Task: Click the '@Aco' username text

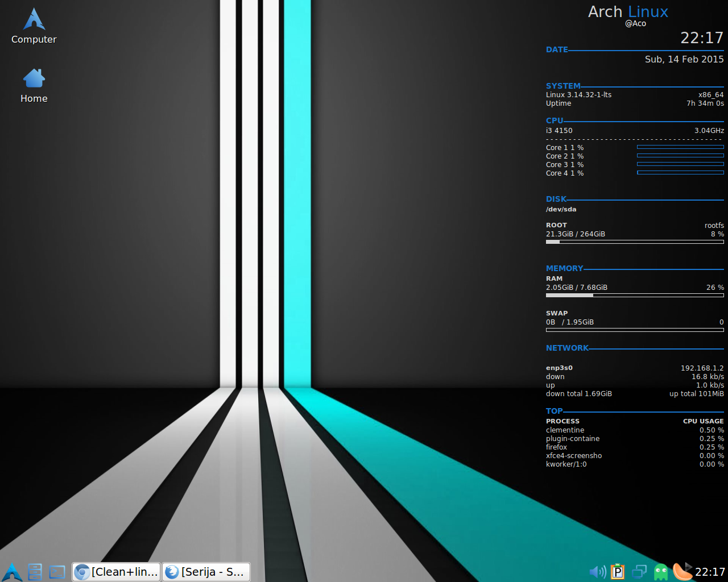Action: (635, 24)
